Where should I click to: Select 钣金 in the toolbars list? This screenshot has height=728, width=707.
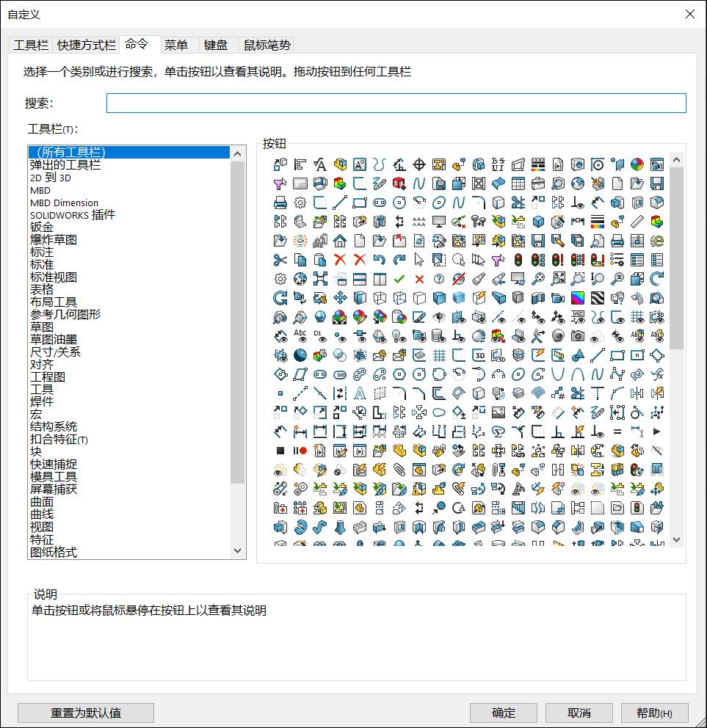coord(42,227)
